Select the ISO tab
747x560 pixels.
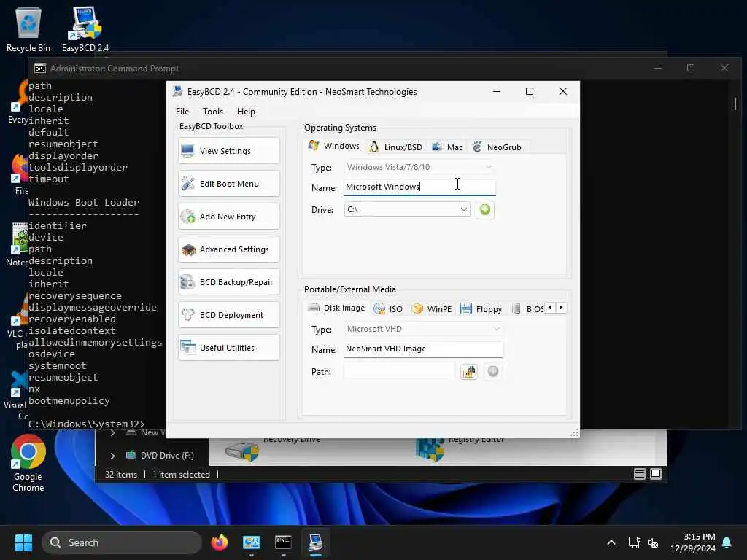click(388, 309)
